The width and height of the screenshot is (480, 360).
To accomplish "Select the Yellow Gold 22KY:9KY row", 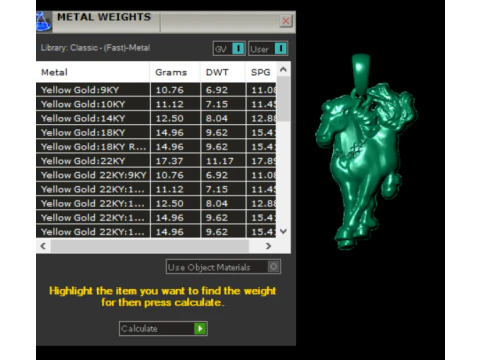I will pyautogui.click(x=156, y=175).
